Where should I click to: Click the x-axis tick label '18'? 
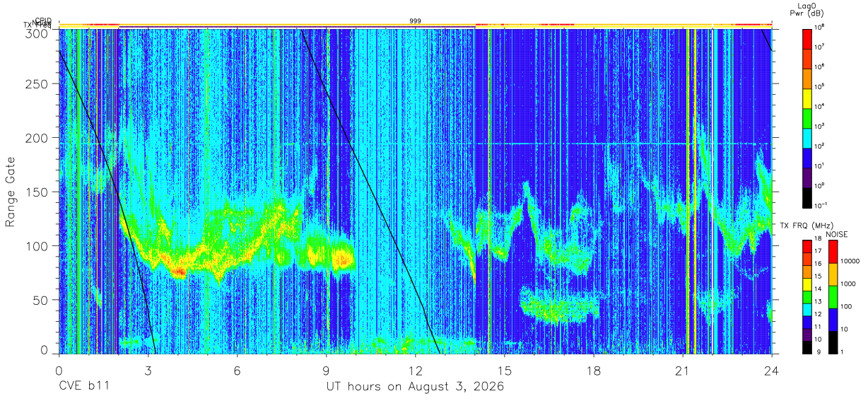click(593, 371)
